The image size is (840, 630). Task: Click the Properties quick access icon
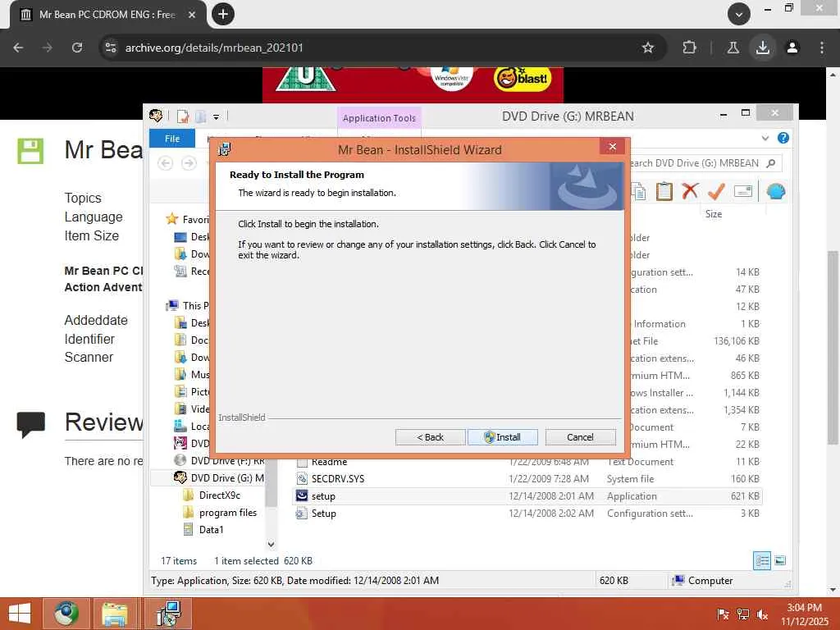click(183, 116)
